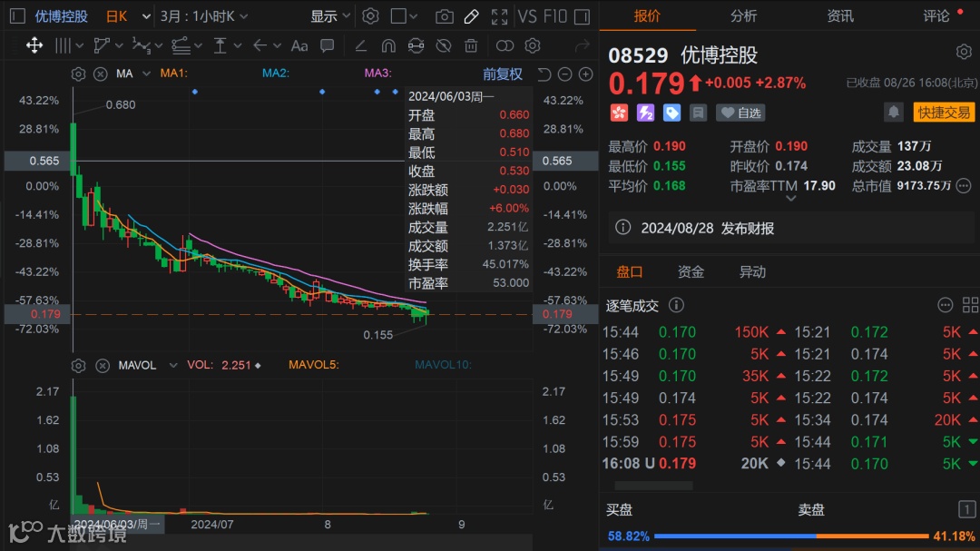Select the numbered wave drawing tool
Viewport: 980px width, 551px height.
pyautogui.click(x=142, y=45)
